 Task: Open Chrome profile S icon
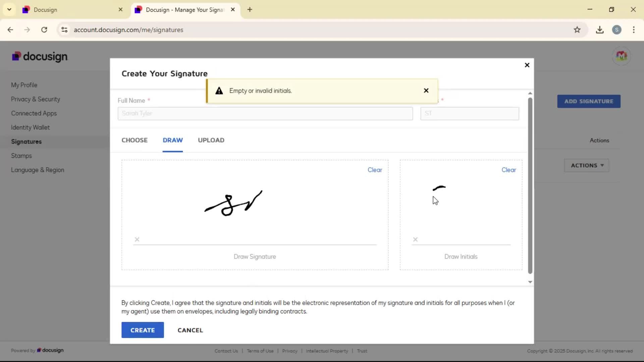coord(616,30)
